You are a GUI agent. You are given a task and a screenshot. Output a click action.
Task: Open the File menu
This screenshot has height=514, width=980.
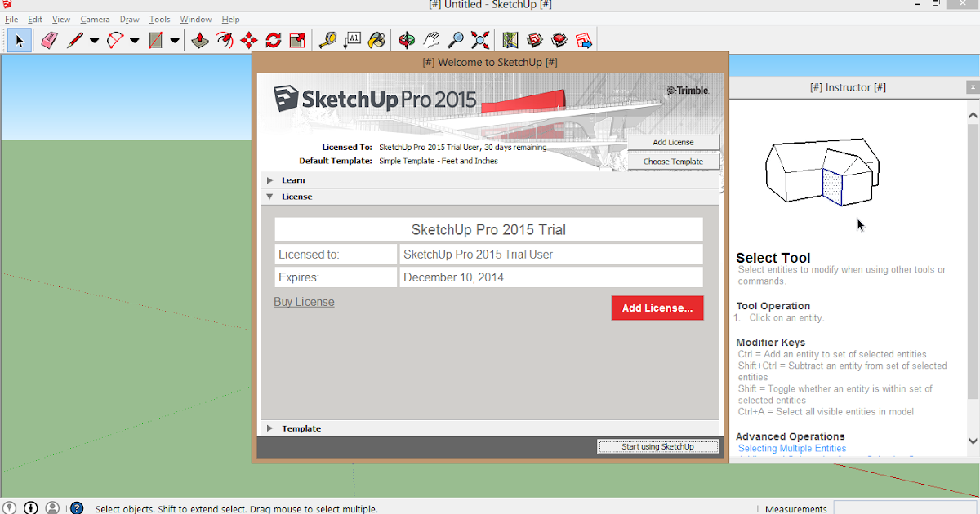point(11,19)
